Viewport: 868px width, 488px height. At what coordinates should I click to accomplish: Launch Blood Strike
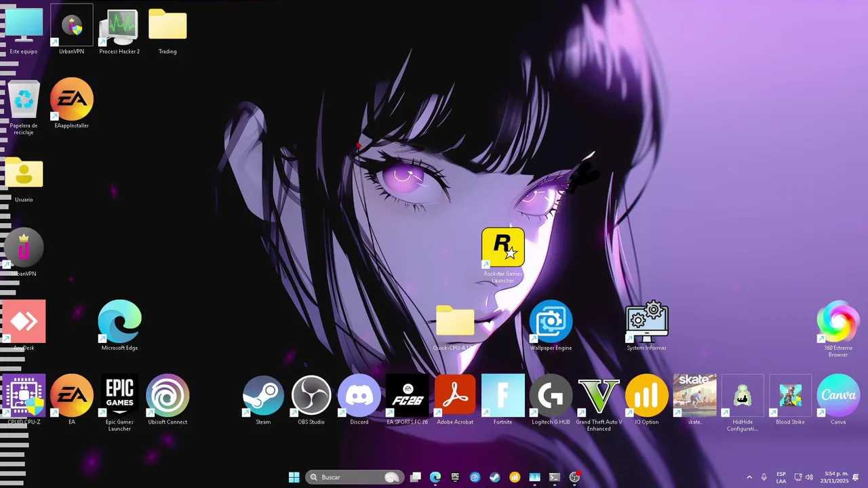[790, 400]
